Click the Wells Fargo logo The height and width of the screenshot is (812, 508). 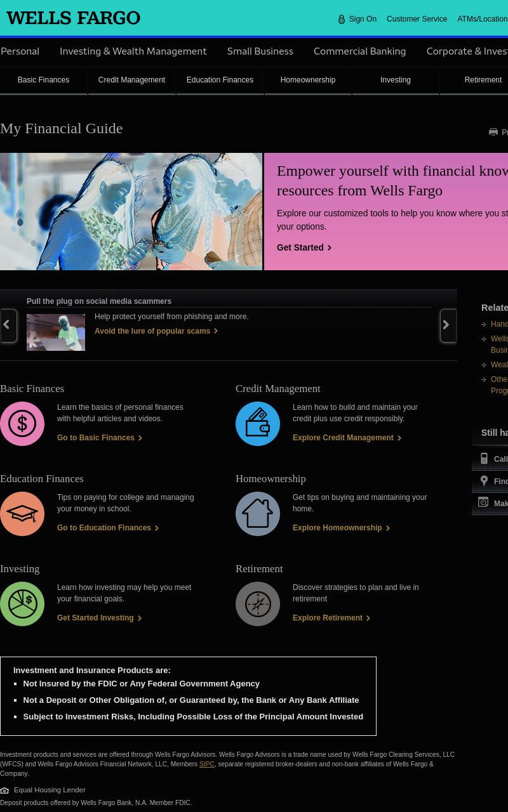coord(74,18)
